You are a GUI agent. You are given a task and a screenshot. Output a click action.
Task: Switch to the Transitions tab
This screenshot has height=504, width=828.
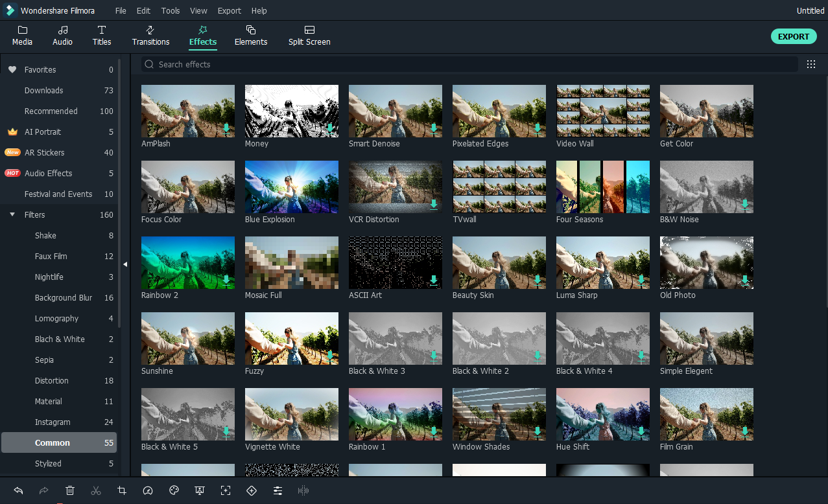tap(150, 36)
